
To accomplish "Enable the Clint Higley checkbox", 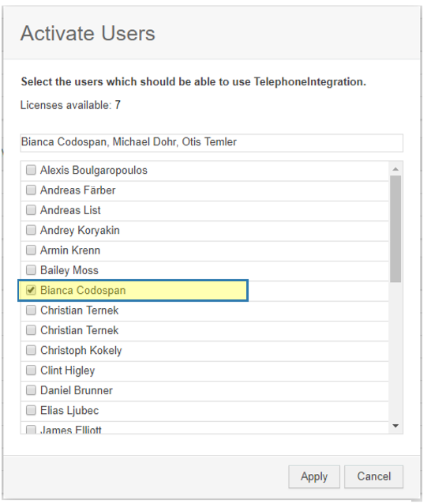I will (x=31, y=370).
